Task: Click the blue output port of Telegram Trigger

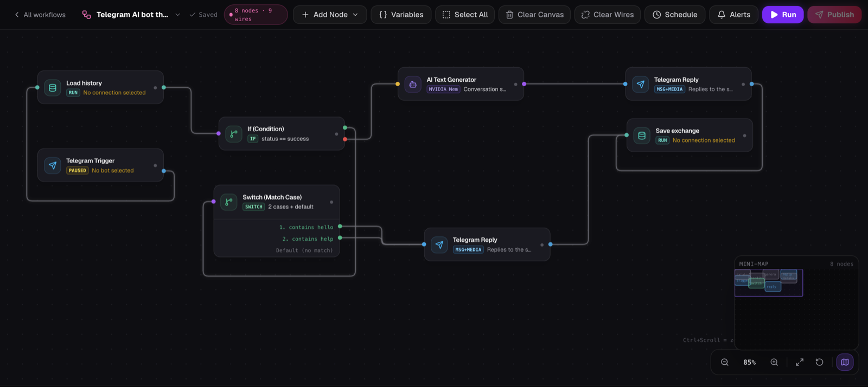Action: [164, 171]
